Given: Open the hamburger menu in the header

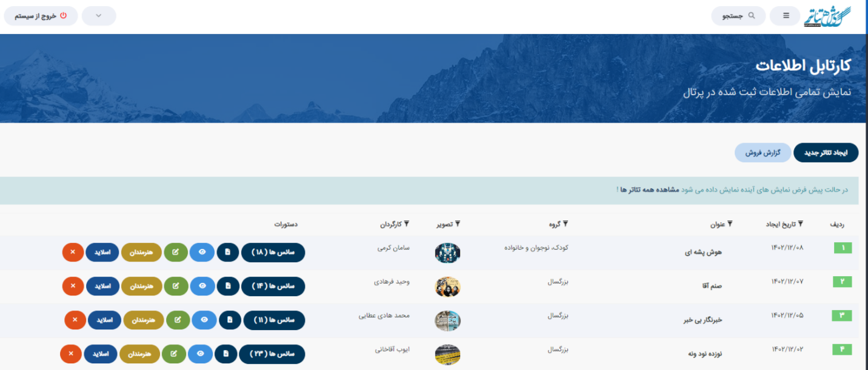Looking at the screenshot, I should tap(786, 16).
